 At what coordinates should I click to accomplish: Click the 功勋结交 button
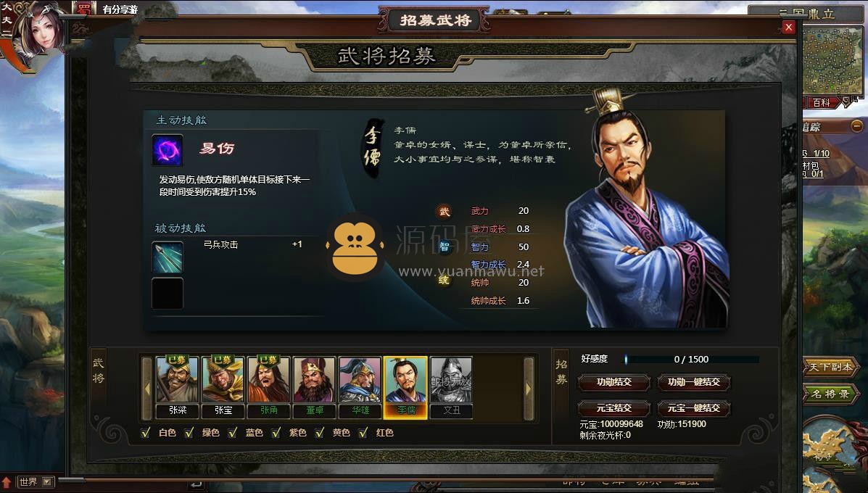click(614, 382)
